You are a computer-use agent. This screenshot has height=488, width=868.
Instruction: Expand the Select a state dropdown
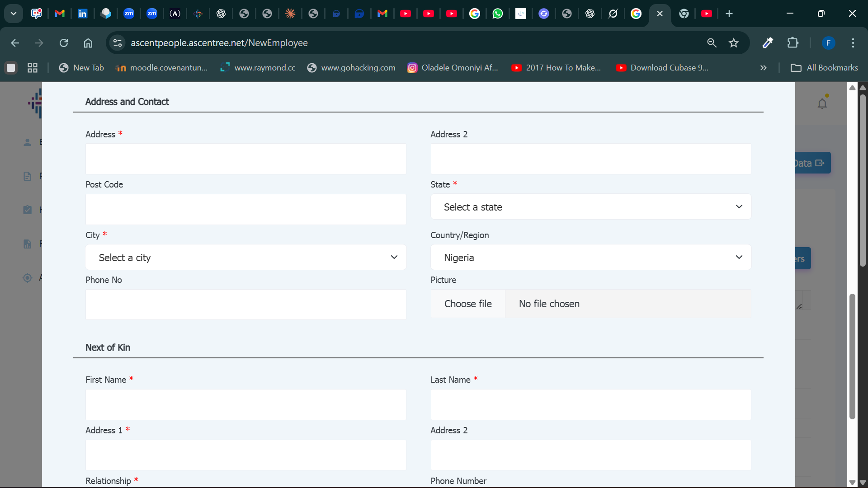click(590, 207)
